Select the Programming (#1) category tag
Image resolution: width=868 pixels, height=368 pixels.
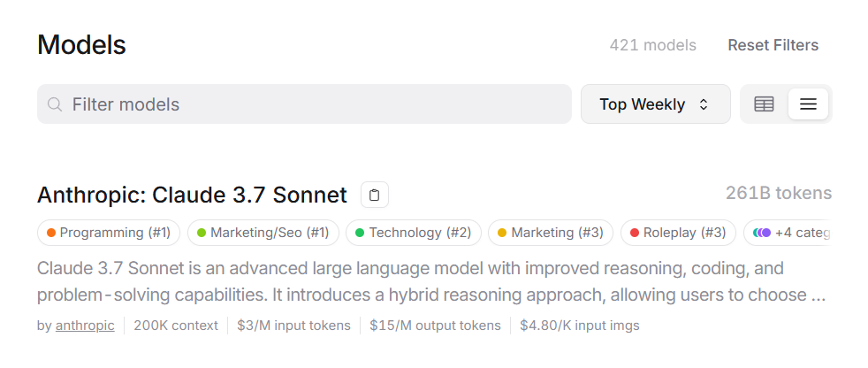coord(109,233)
